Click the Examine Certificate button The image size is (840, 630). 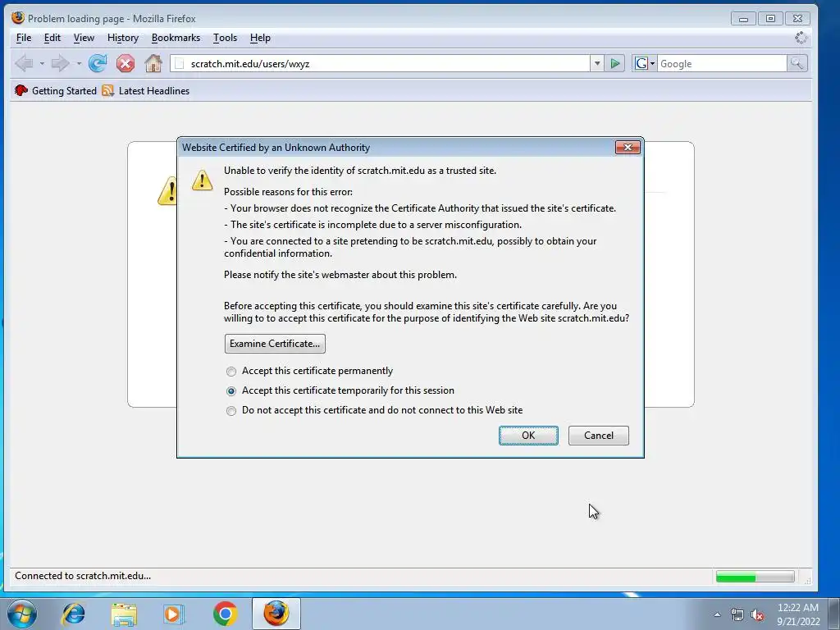(x=275, y=344)
